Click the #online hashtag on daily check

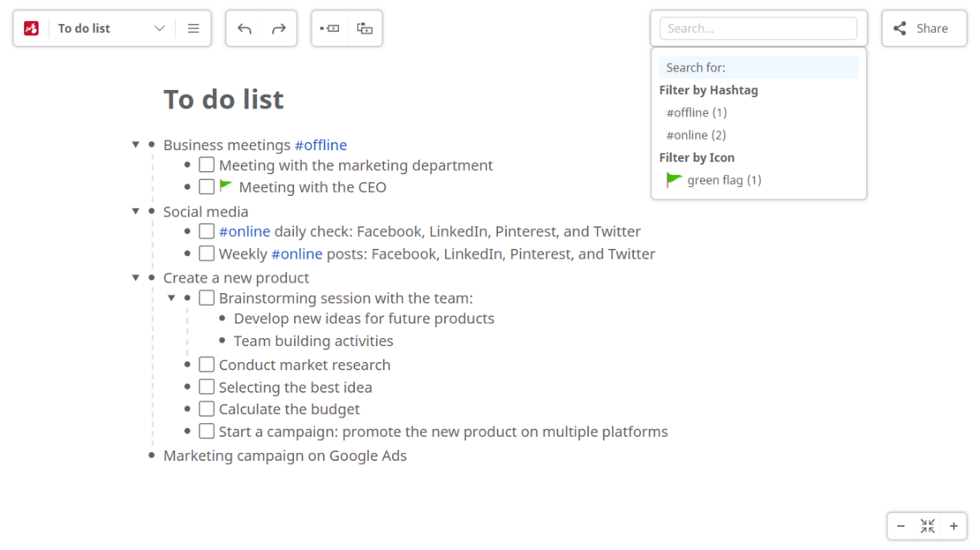244,230
